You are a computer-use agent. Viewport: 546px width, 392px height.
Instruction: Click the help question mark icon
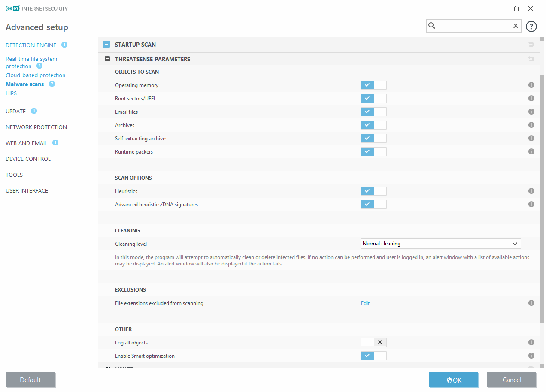[531, 27]
